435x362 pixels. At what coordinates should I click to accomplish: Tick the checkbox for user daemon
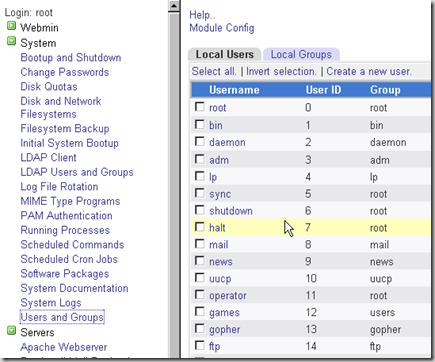click(200, 141)
